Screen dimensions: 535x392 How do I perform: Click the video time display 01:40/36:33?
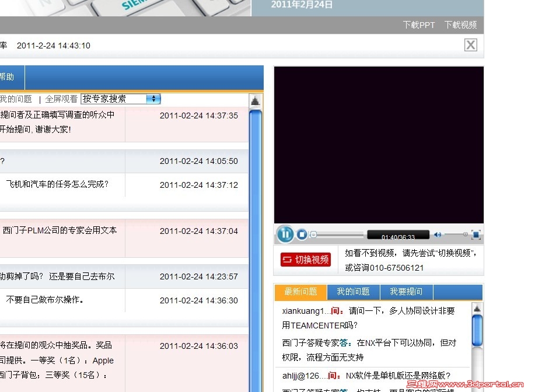coord(398,236)
